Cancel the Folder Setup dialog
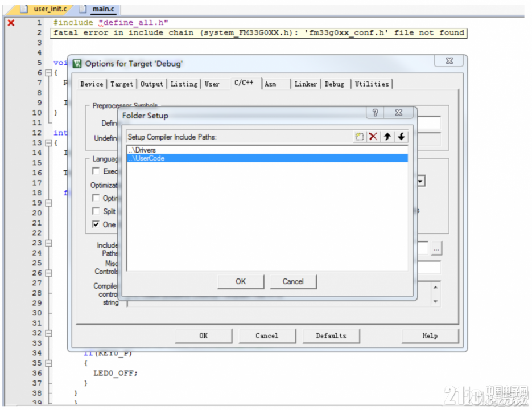This screenshot has width=532, height=410. [293, 282]
